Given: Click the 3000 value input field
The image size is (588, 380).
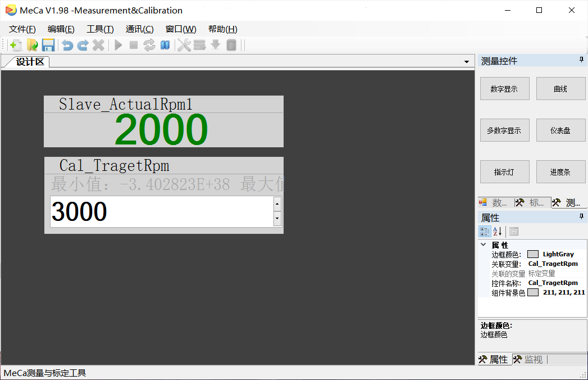Looking at the screenshot, I should (162, 211).
